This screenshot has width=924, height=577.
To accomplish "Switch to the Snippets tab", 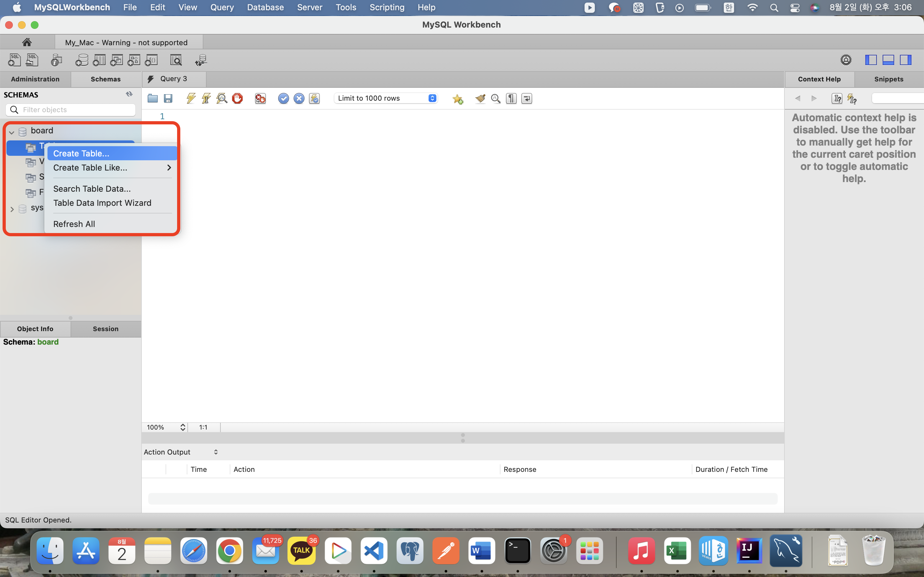I will click(x=888, y=79).
